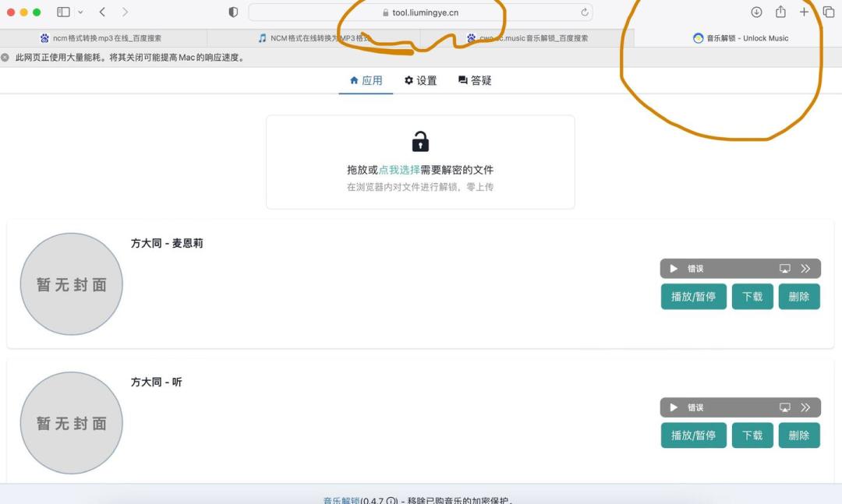Viewport: 842px width, 504px height.
Task: Open the sidebar options dropdown chevron
Action: click(x=80, y=12)
